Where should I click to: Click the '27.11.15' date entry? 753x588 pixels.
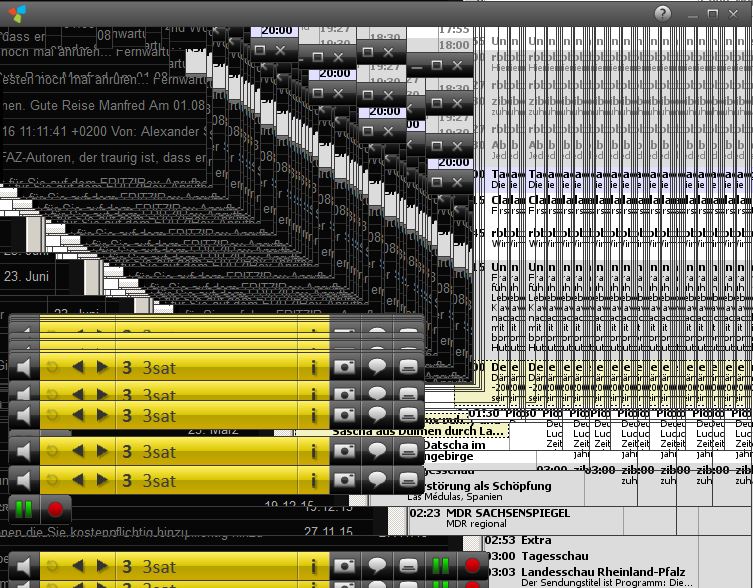[x=328, y=531]
